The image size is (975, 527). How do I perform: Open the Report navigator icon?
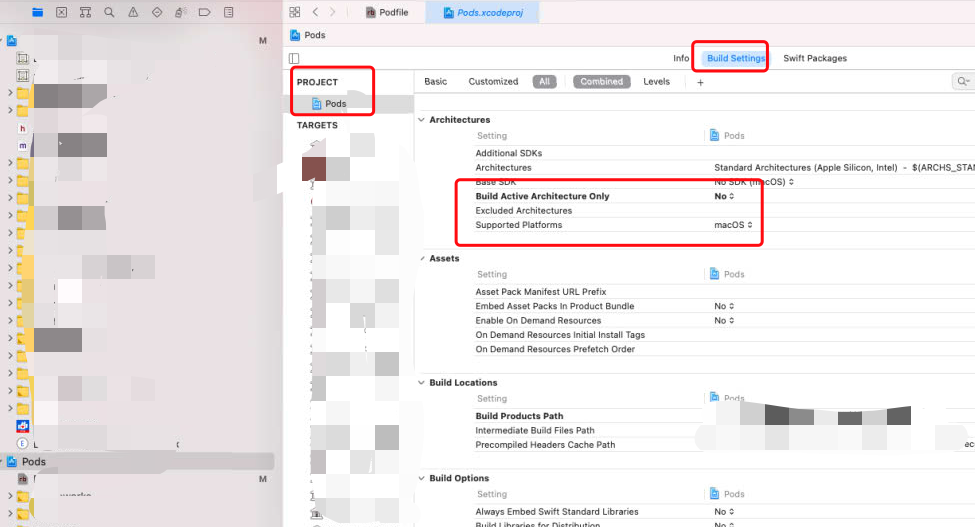click(x=229, y=12)
